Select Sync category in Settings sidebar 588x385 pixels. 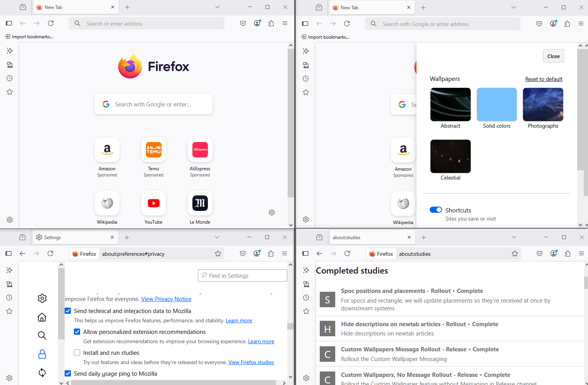click(x=42, y=373)
